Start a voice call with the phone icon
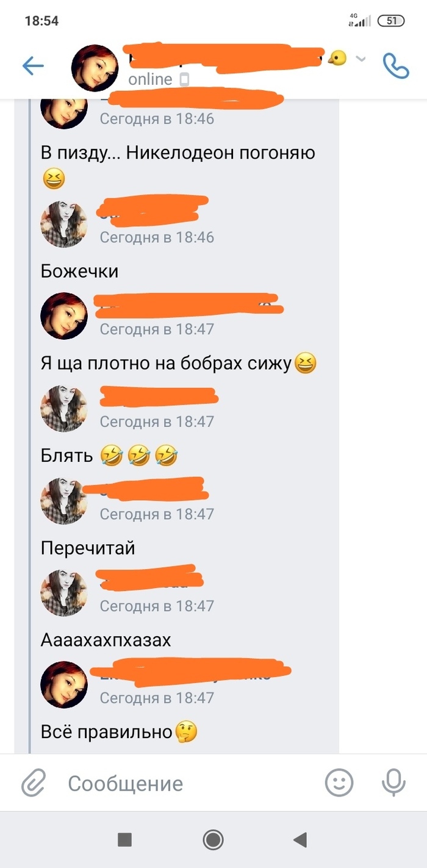The width and height of the screenshot is (427, 868). coord(395,66)
